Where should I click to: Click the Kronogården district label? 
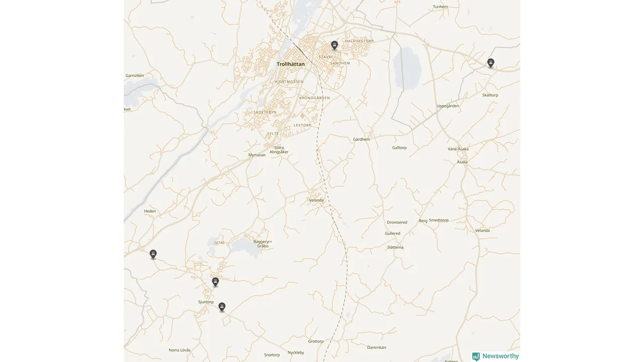(x=314, y=98)
